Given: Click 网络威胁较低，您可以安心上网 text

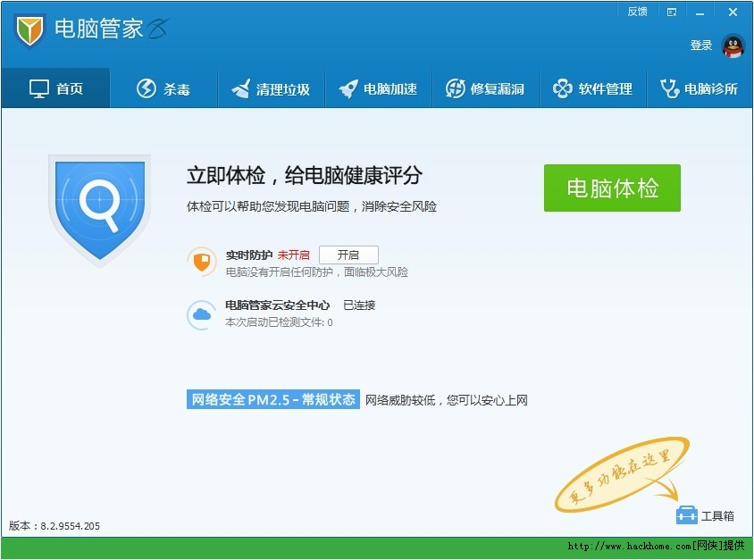Looking at the screenshot, I should pyautogui.click(x=447, y=400).
